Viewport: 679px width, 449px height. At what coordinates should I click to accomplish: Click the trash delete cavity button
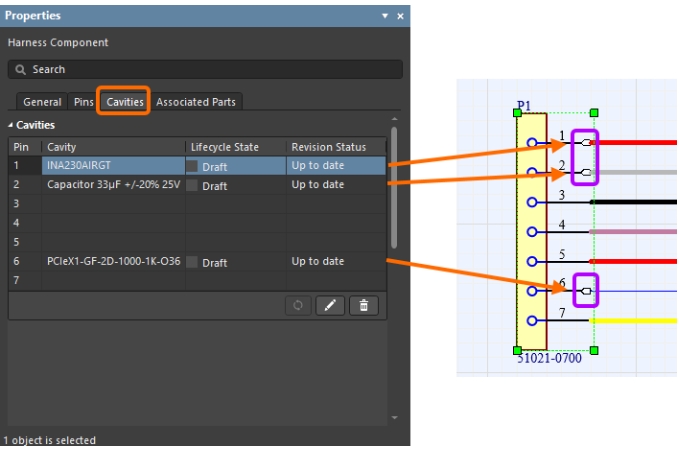coord(364,306)
